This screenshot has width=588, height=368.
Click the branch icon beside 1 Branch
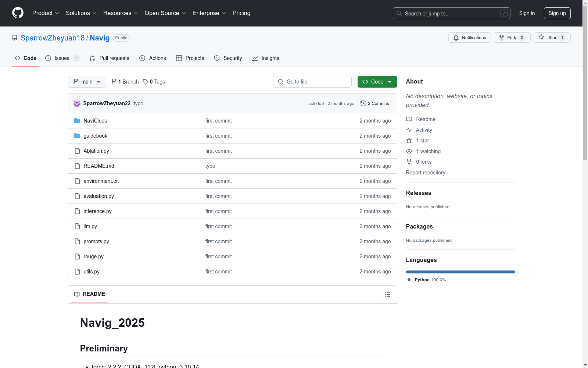pyautogui.click(x=114, y=82)
